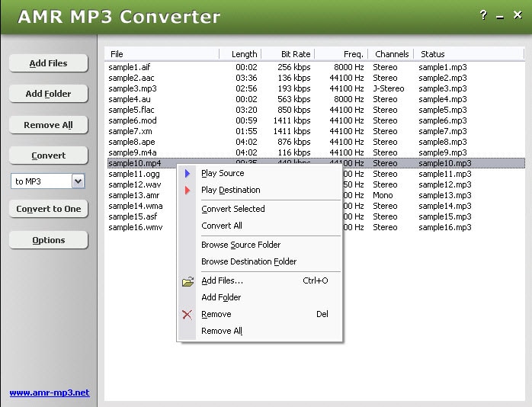
Task: Open help with the question mark icon
Action: [483, 15]
